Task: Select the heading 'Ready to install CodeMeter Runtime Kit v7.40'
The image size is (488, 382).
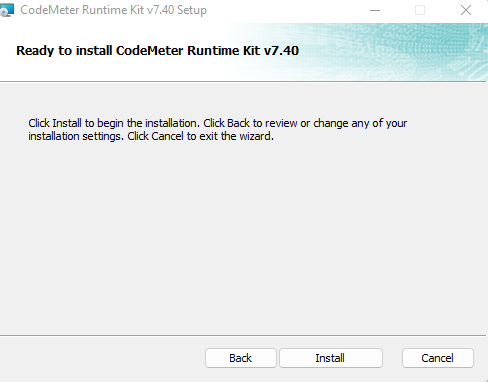Action: click(x=157, y=51)
